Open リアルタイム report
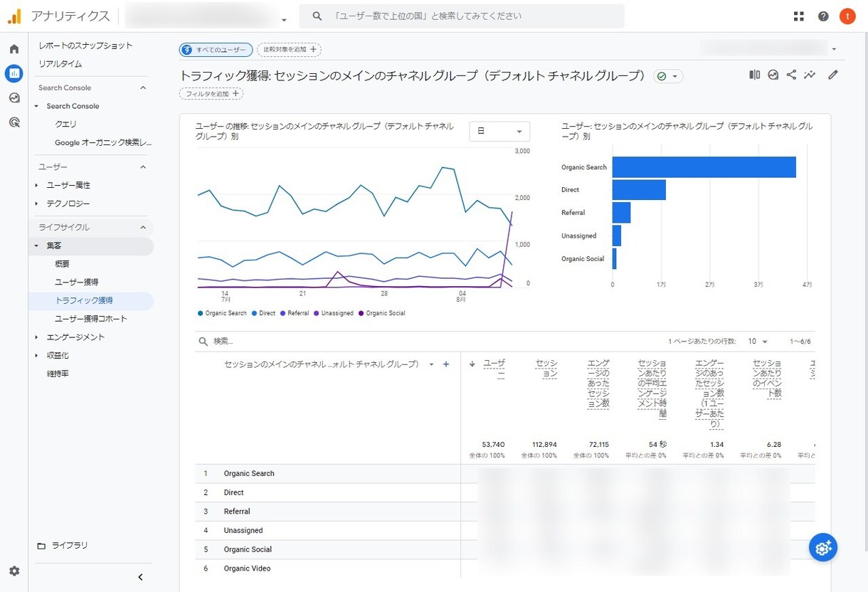Image resolution: width=868 pixels, height=592 pixels. [60, 63]
